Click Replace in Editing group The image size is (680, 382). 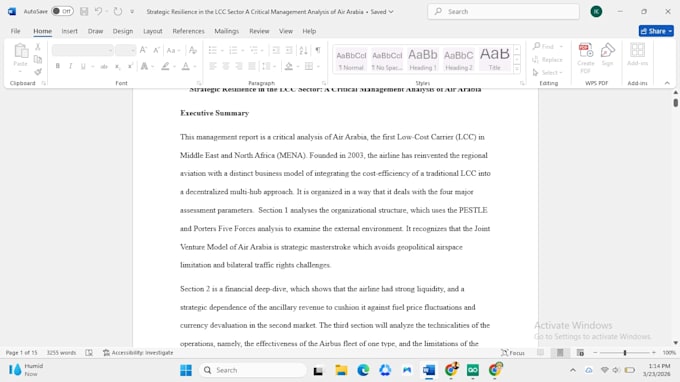548,59
